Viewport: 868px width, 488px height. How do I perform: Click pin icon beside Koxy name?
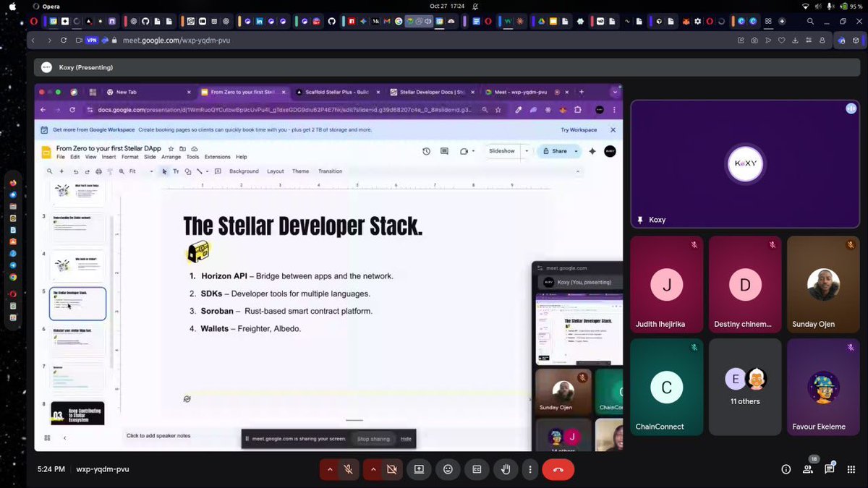point(639,220)
